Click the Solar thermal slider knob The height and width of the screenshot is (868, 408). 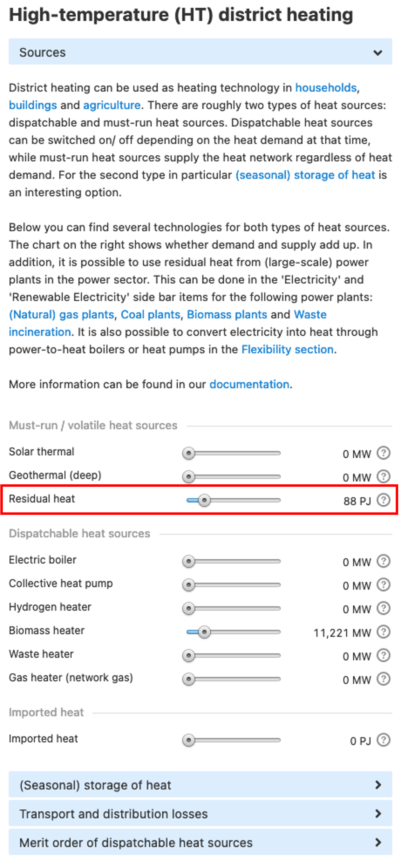click(189, 453)
